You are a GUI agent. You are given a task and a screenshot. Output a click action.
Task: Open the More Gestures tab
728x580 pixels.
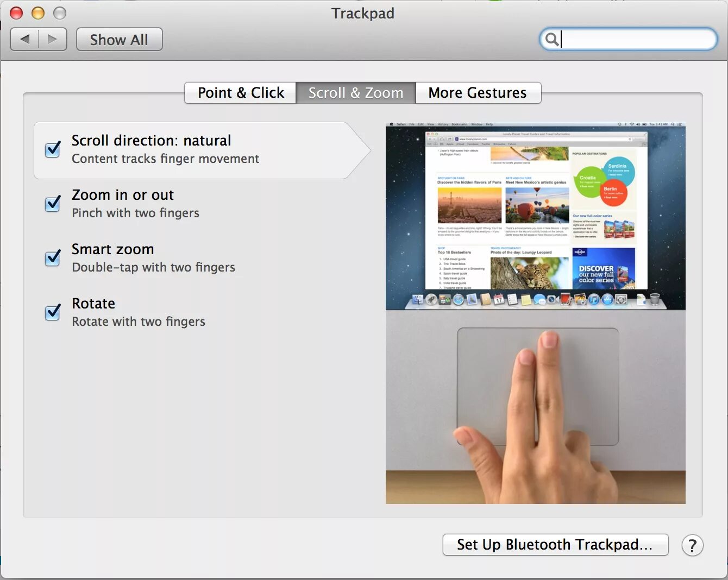tap(478, 93)
